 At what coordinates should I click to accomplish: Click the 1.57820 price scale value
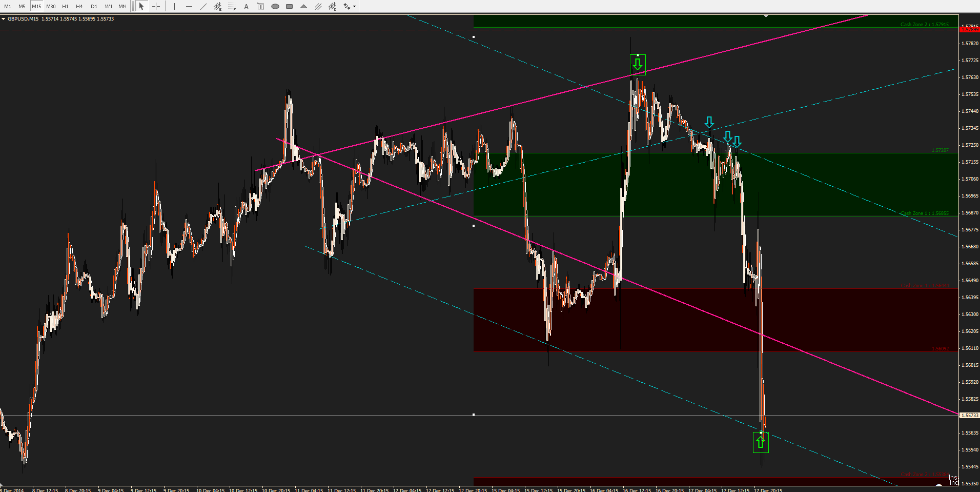tap(970, 44)
